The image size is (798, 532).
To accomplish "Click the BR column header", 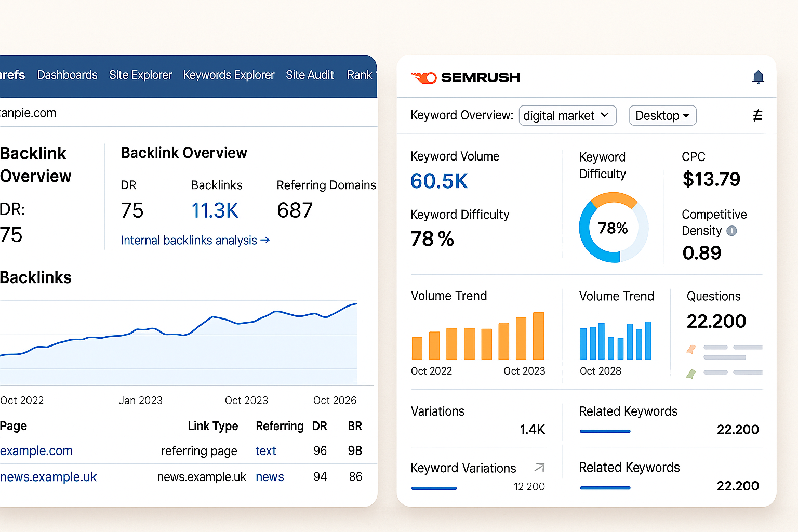I will (x=355, y=426).
